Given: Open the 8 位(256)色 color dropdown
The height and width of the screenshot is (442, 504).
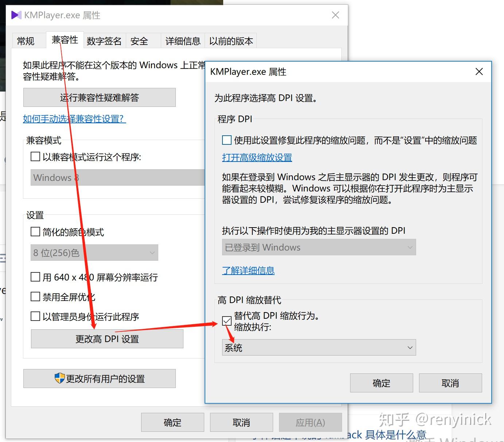Looking at the screenshot, I should 94,253.
